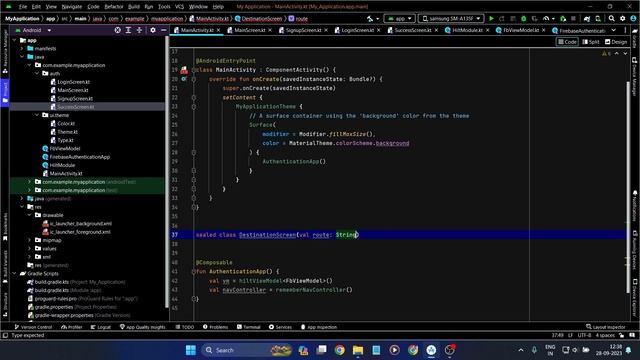Open FbViewModel in the project tree
The image size is (640, 360).
65,149
